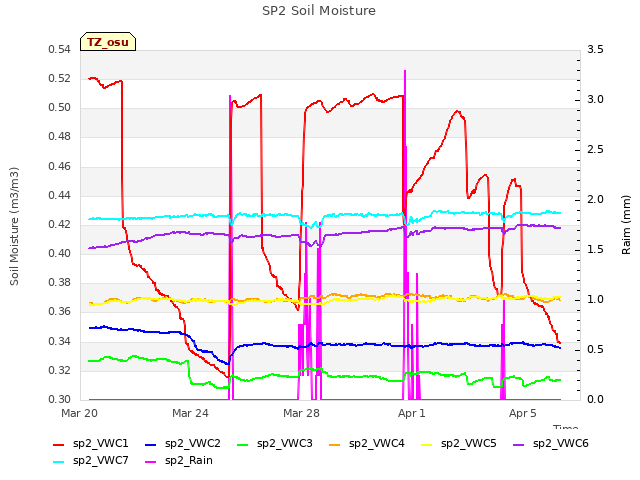Toggle sp2_VWC4 series in legend
The image size is (640, 480).
pyautogui.click(x=367, y=444)
